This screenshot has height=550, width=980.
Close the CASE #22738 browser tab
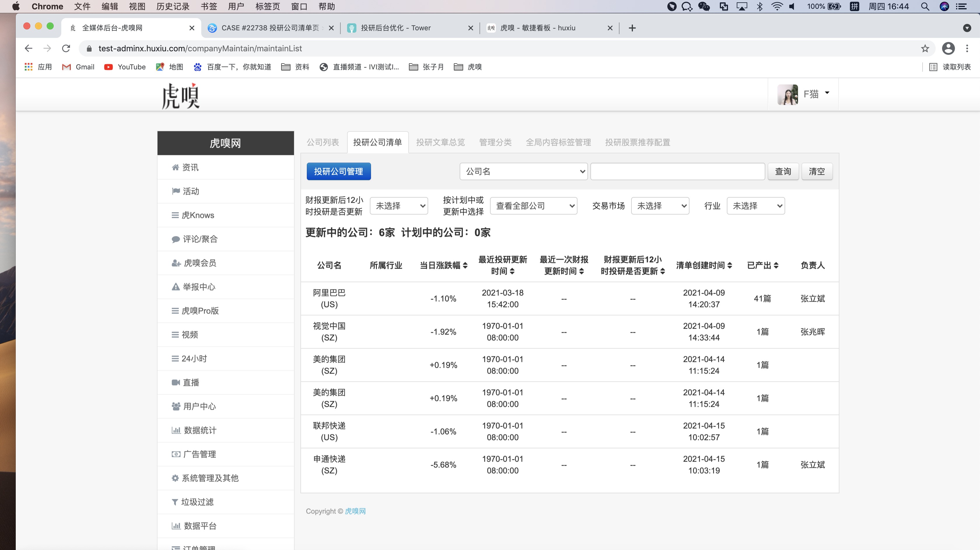[331, 28]
